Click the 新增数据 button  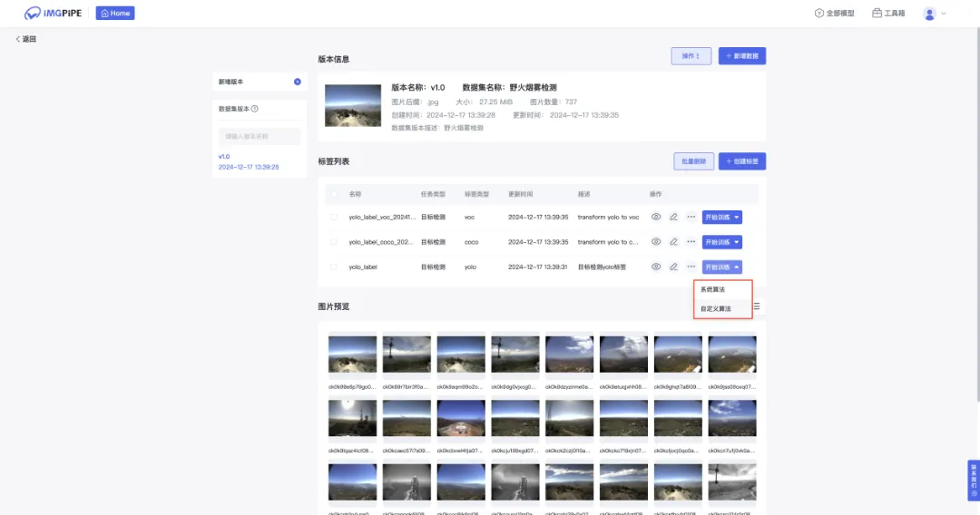click(742, 56)
